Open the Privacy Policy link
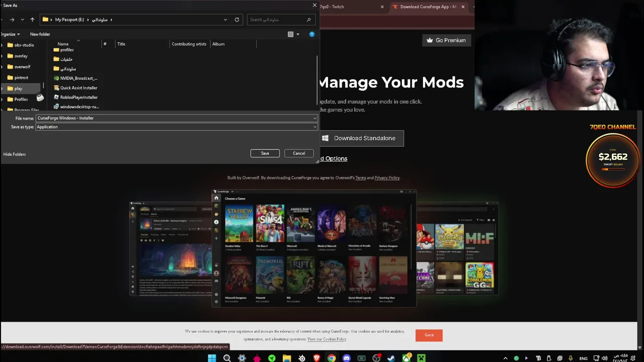 coord(387,177)
